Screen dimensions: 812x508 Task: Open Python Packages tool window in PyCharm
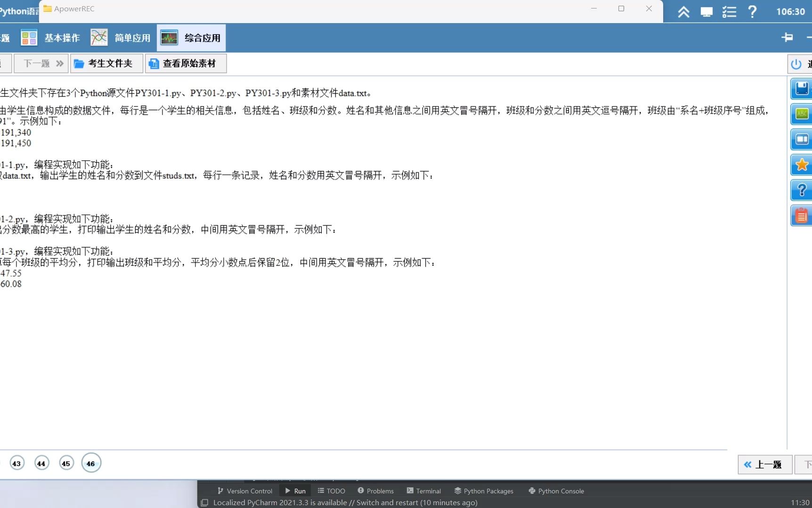(x=483, y=491)
